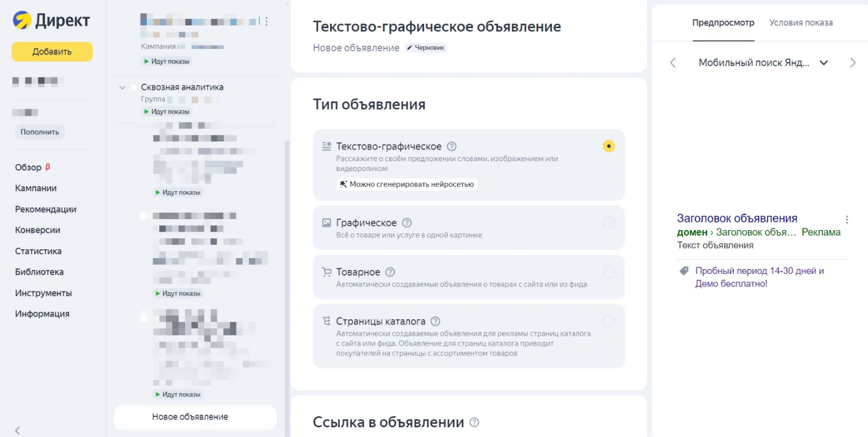Image resolution: width=868 pixels, height=437 pixels.
Task: Go to next preview format
Action: pyautogui.click(x=853, y=63)
